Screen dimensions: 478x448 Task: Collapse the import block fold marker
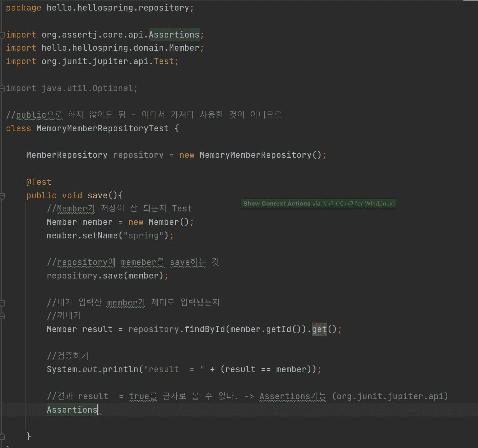2,35
